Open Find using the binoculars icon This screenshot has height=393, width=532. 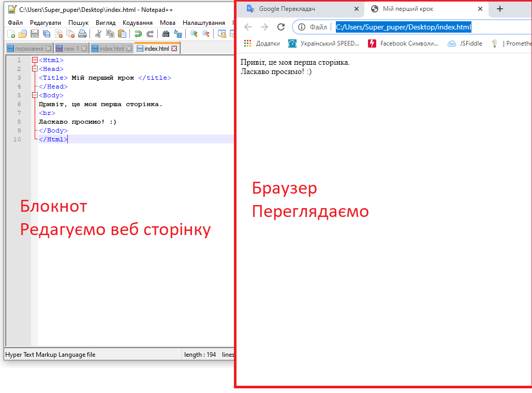[166, 34]
